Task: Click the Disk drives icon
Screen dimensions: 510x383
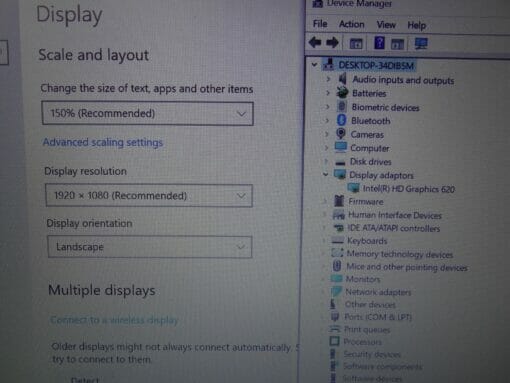Action: coord(340,162)
